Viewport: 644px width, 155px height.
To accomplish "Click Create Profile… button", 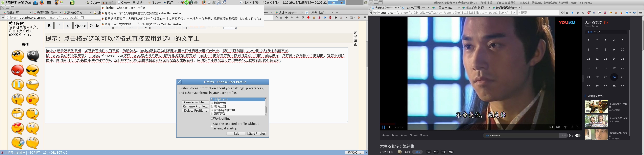I will [195, 102].
